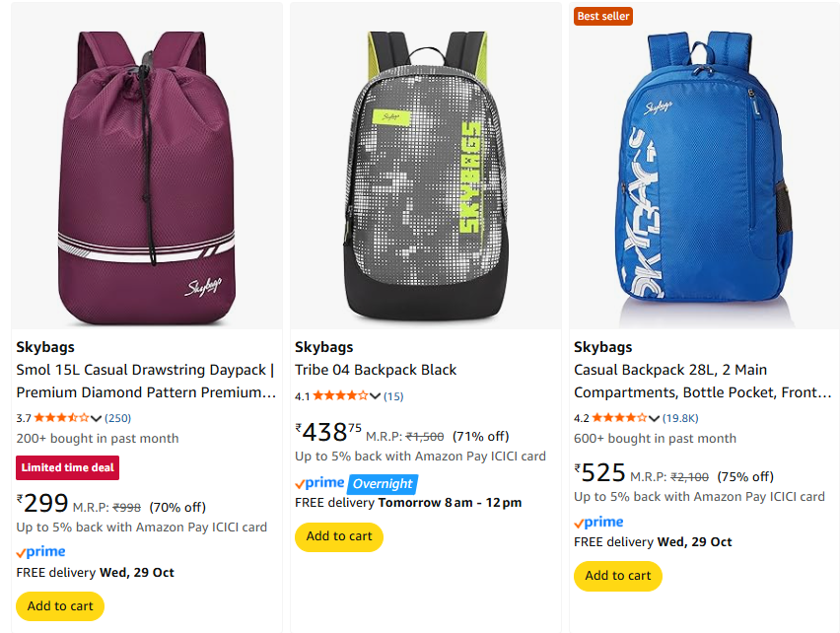This screenshot has height=633, width=840.
Task: Add the Tribe 04 Backpack to cart
Action: point(339,536)
